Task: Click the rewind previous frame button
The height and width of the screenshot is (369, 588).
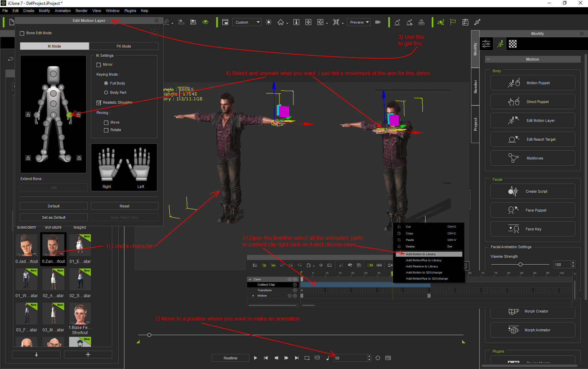Action: click(276, 358)
